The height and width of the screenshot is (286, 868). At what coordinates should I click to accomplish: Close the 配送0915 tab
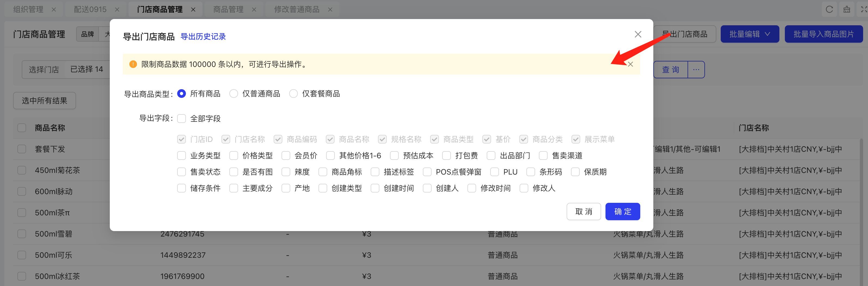pyautogui.click(x=117, y=10)
